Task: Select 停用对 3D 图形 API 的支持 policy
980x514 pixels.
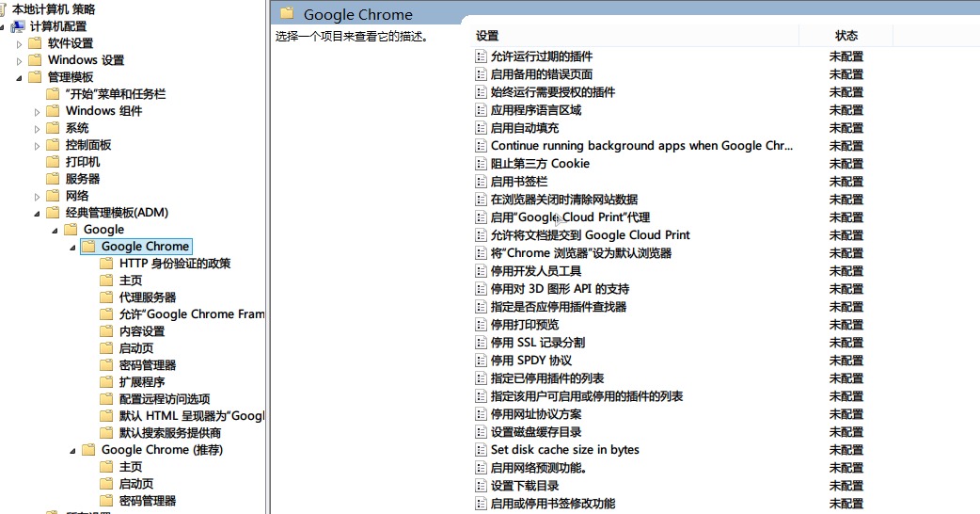Action: coord(560,289)
